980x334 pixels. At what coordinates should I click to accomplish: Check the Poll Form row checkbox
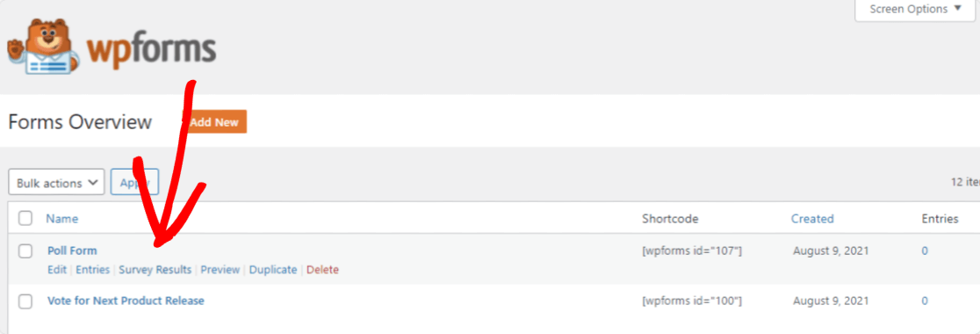(x=25, y=251)
